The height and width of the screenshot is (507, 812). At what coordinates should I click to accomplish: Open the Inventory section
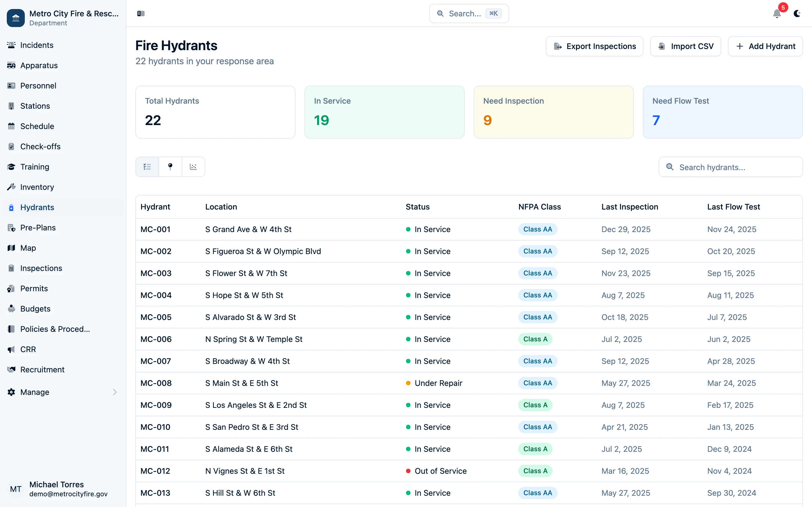point(37,187)
